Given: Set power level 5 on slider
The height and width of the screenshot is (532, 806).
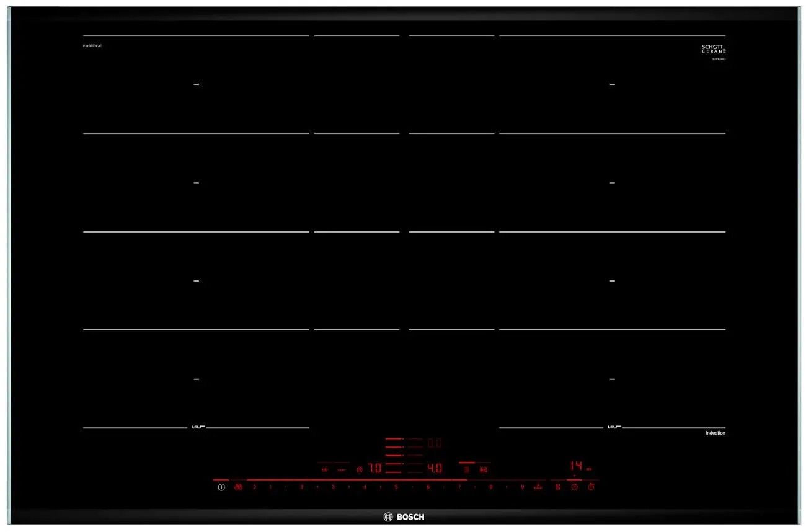Looking at the screenshot, I should pyautogui.click(x=396, y=487).
